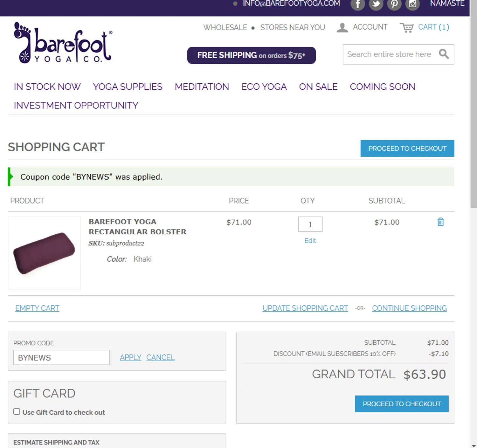
Task: Open the Pinterest social icon
Action: (394, 4)
